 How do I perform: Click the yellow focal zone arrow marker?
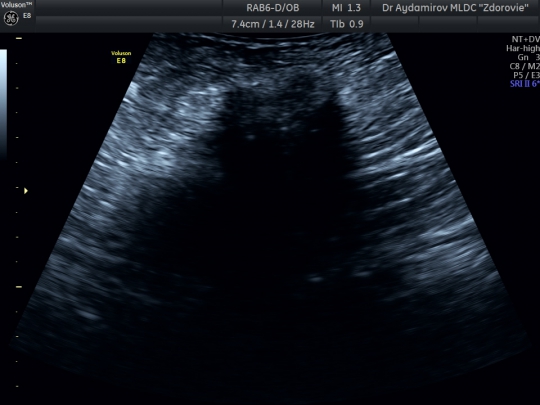26,190
